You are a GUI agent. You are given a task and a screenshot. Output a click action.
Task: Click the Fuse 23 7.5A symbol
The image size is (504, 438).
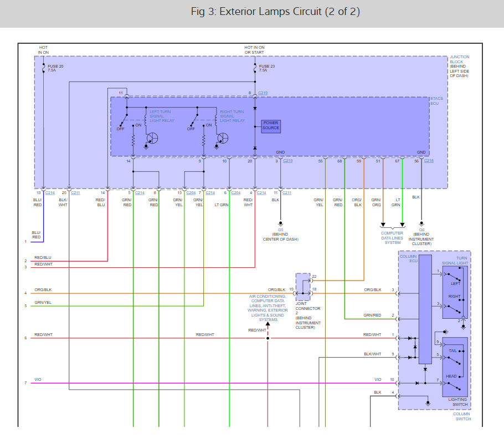click(255, 69)
